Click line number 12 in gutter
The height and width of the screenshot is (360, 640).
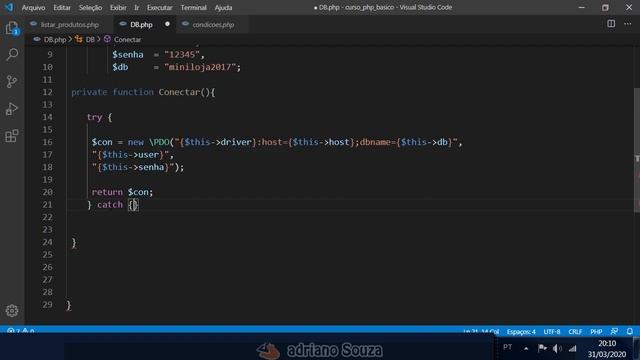(x=47, y=92)
